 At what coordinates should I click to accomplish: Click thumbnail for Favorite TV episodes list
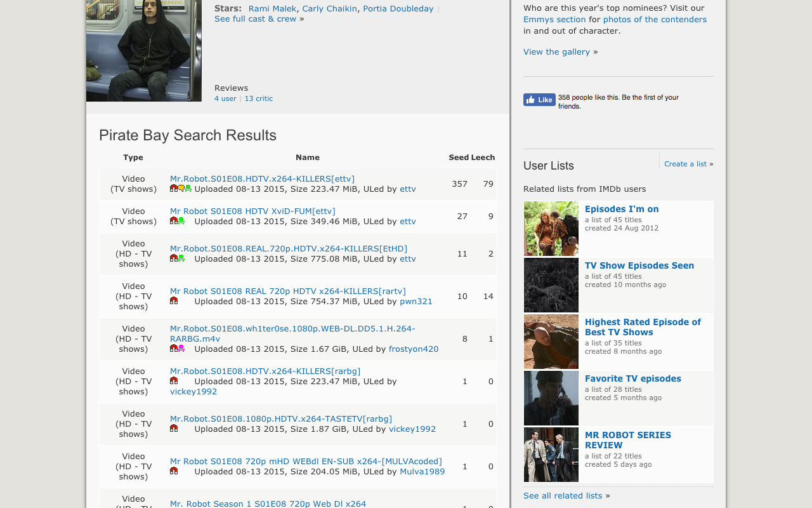(x=551, y=398)
